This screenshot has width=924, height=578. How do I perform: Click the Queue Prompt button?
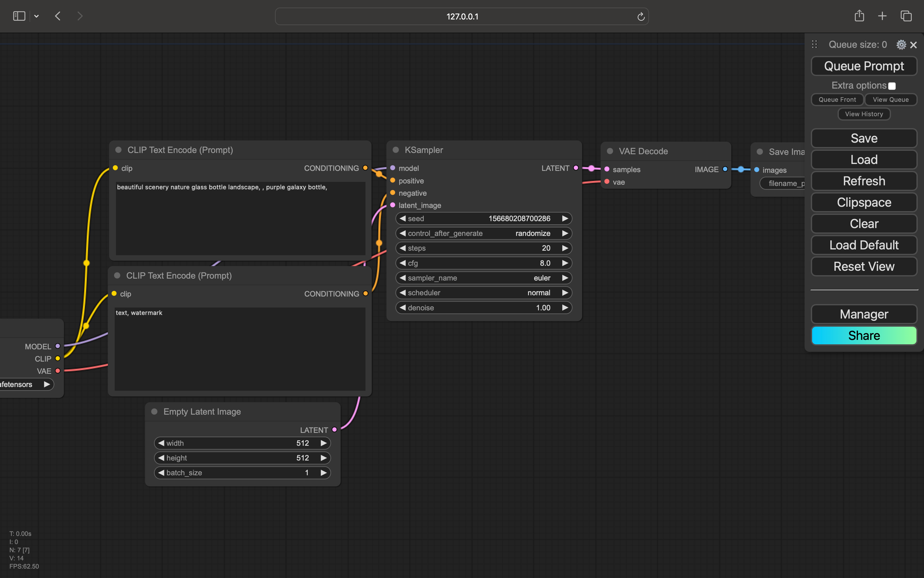864,66
